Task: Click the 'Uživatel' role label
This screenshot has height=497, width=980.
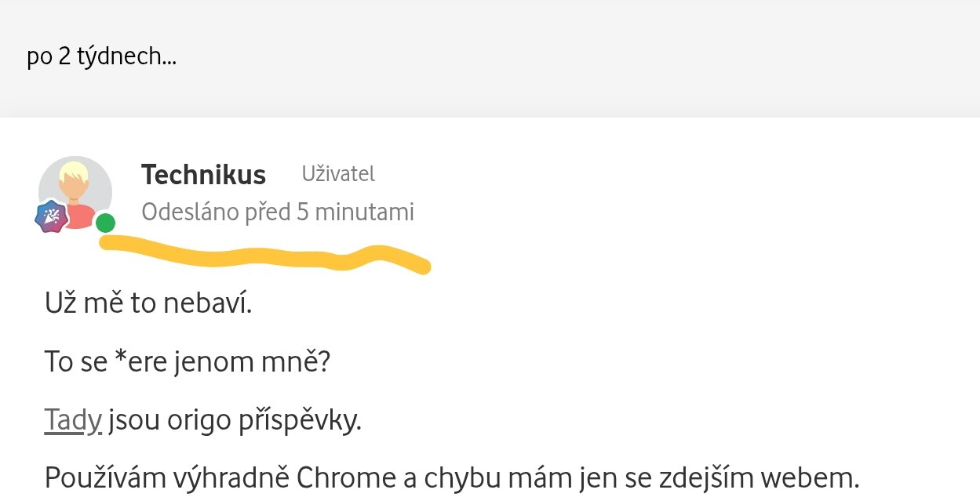Action: click(x=338, y=174)
